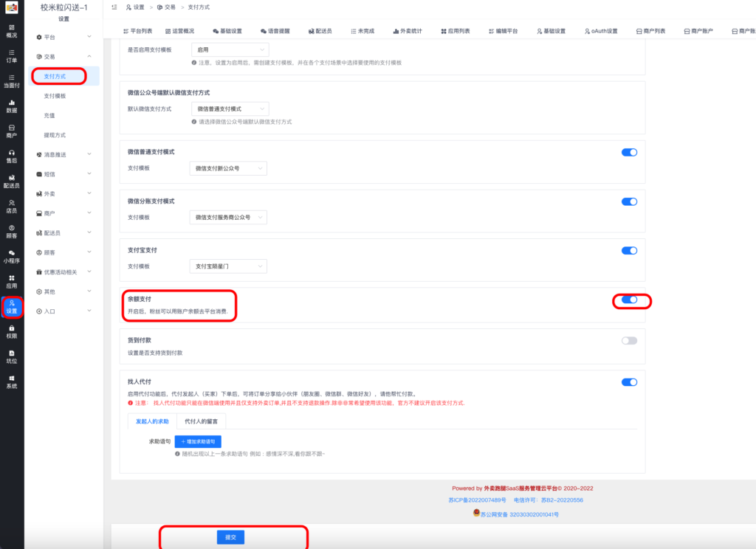The image size is (756, 549).
Task: Enable the 货到付款 cash on delivery switch
Action: 629,341
